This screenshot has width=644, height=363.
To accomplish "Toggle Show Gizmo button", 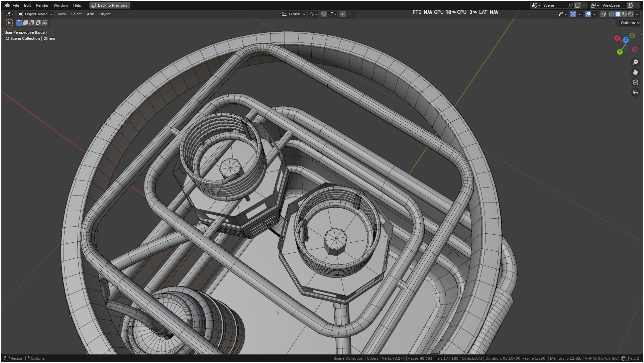I will [573, 14].
